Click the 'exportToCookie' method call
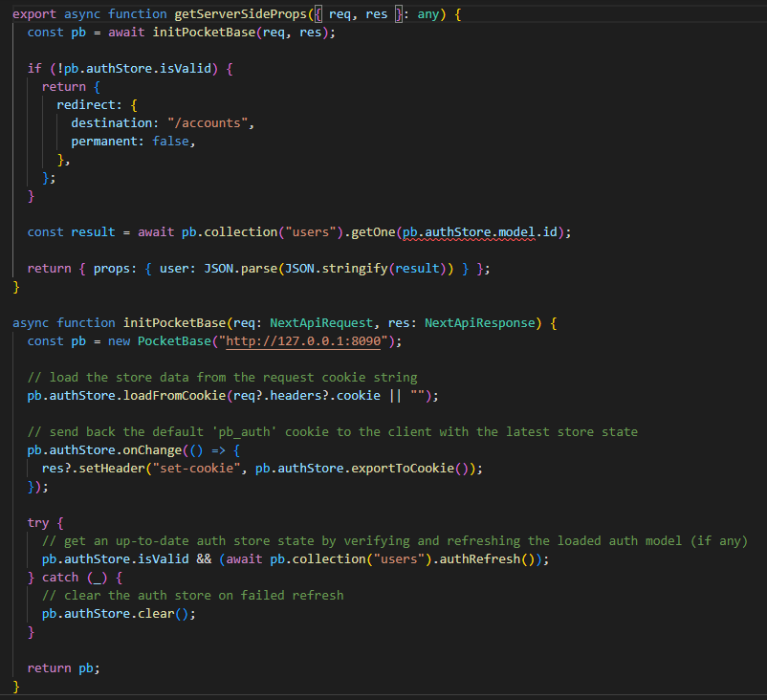 click(x=403, y=469)
